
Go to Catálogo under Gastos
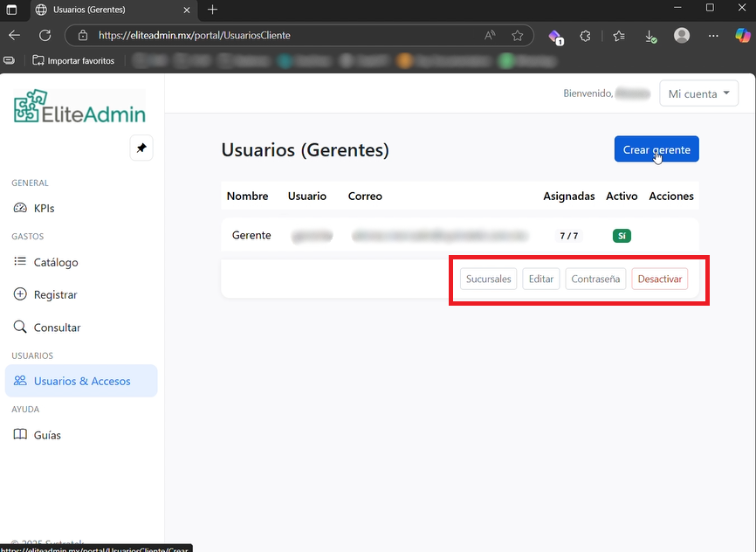pyautogui.click(x=55, y=262)
